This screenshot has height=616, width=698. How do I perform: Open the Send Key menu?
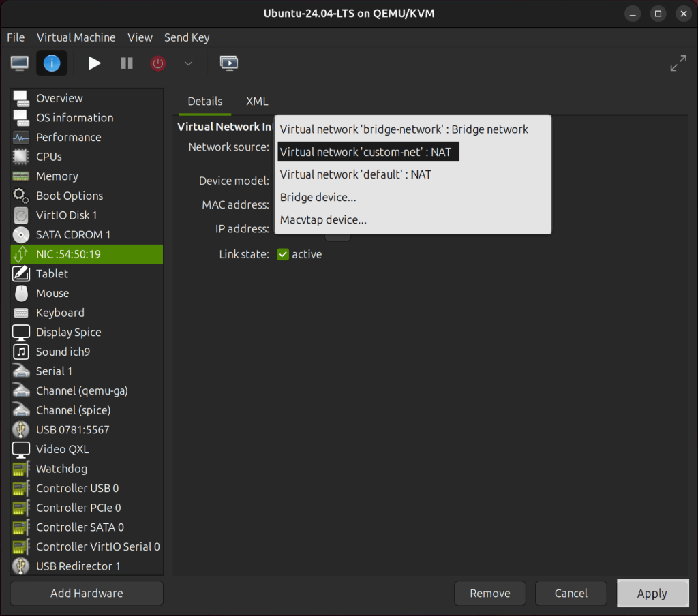pos(186,37)
